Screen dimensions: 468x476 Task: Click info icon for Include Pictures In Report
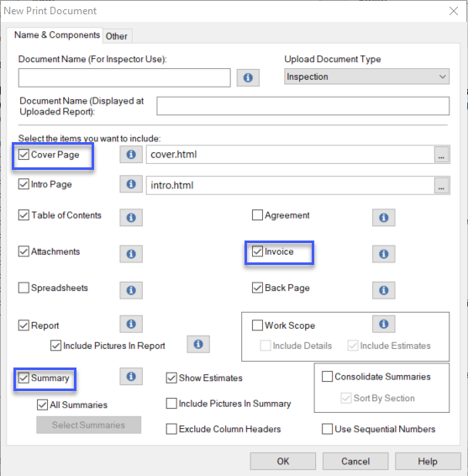198,344
